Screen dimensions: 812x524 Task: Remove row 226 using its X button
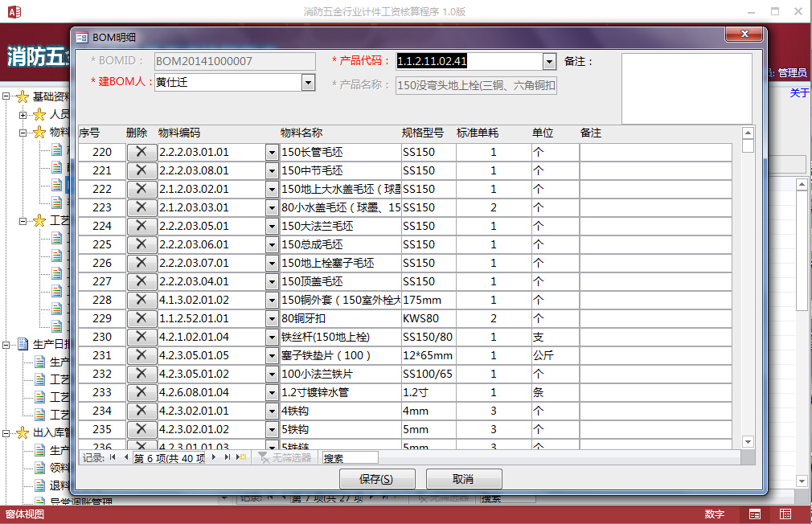141,263
